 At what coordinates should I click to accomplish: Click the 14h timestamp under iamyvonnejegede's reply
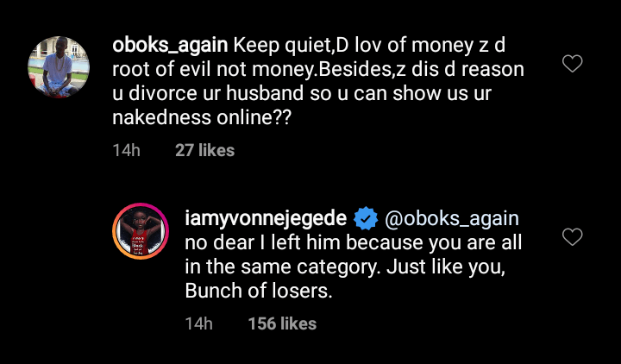pos(198,324)
